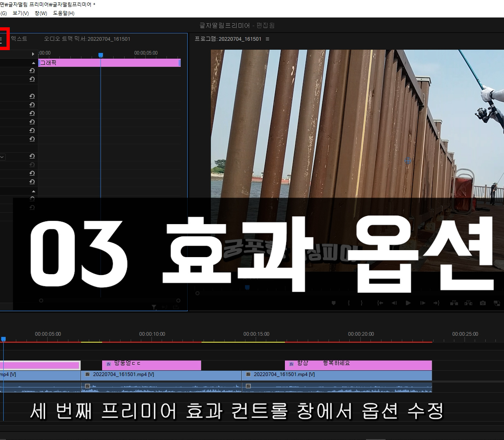The width and height of the screenshot is (504, 440).
Task: Click fx badge on 망둥얼ㄷㄷ clip
Action: pyautogui.click(x=109, y=364)
